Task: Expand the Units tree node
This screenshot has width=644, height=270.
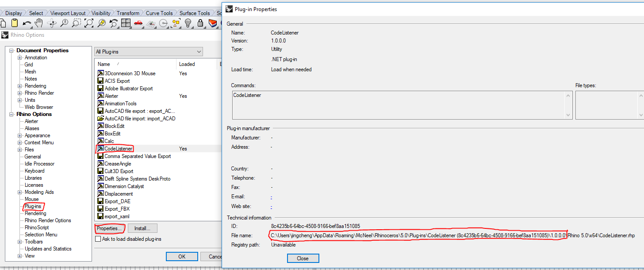Action: [20, 100]
